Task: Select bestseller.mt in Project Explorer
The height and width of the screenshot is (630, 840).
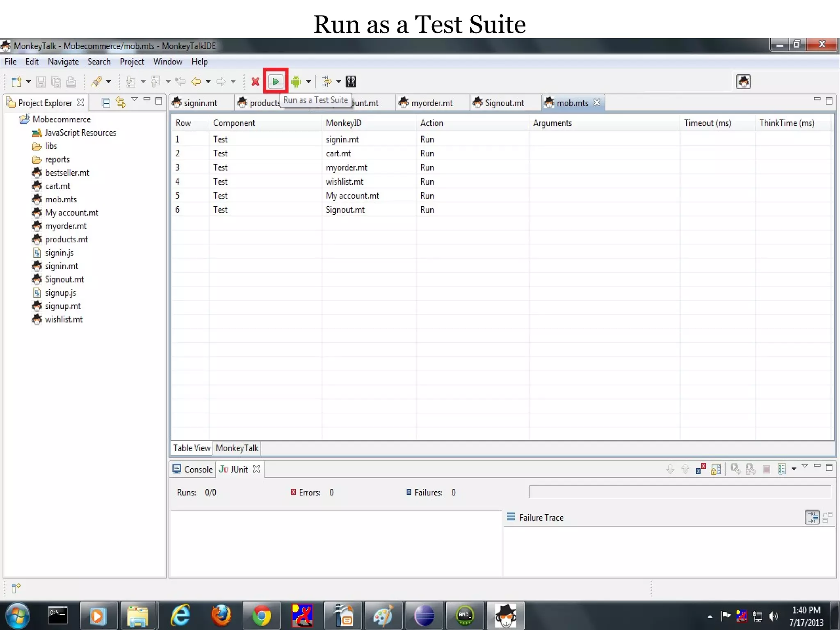Action: click(x=67, y=173)
